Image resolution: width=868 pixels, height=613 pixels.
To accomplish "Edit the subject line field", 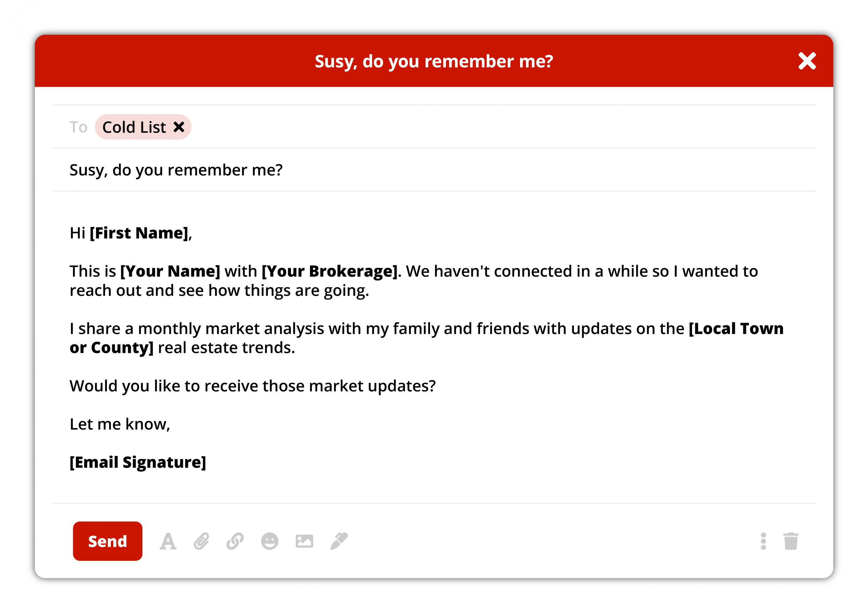I will (x=434, y=170).
